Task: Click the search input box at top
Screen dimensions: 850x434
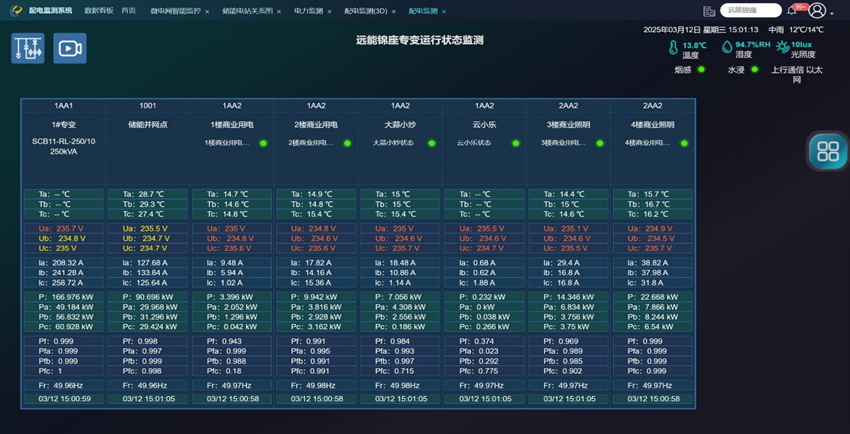Action: tap(751, 11)
